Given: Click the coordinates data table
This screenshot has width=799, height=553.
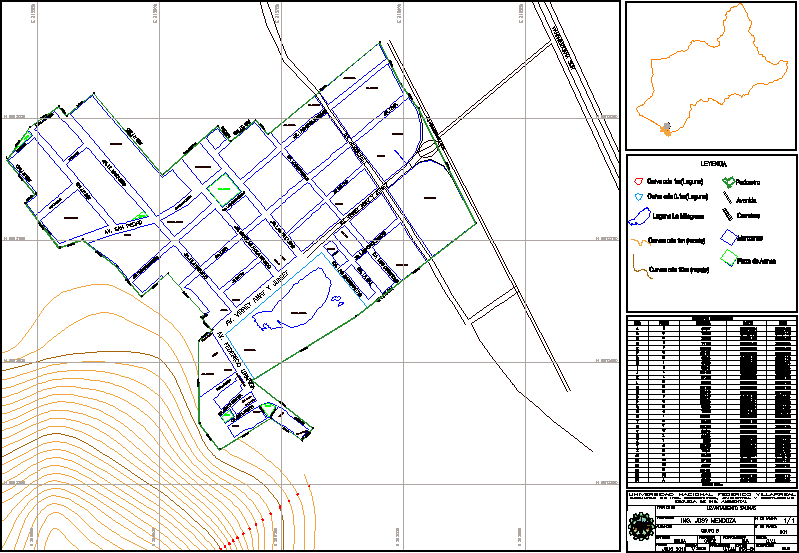Looking at the screenshot, I should point(711,402).
